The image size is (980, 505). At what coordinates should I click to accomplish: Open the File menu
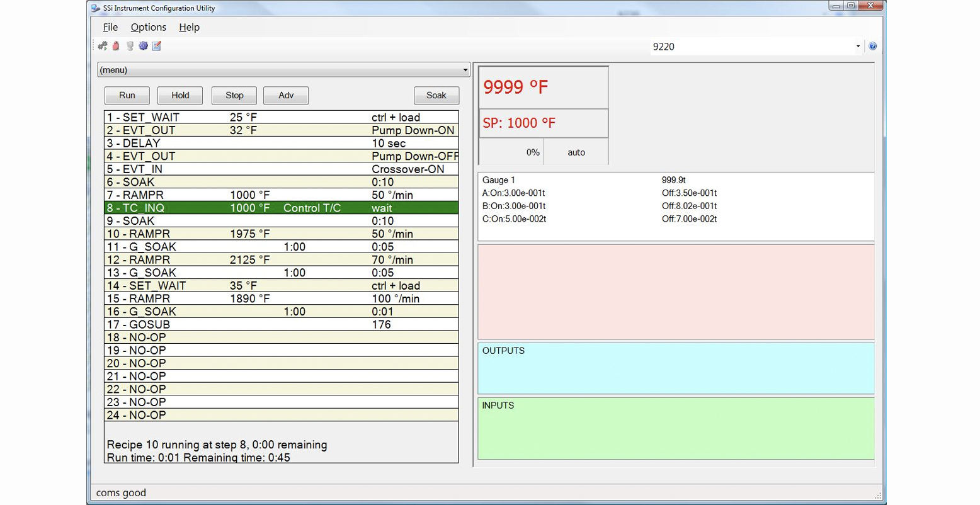[110, 27]
